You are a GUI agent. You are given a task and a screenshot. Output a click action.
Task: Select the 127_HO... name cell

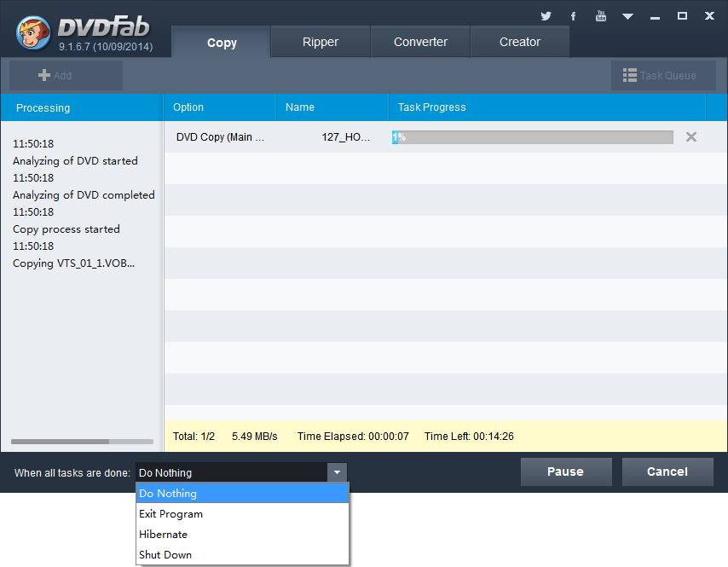coord(346,137)
